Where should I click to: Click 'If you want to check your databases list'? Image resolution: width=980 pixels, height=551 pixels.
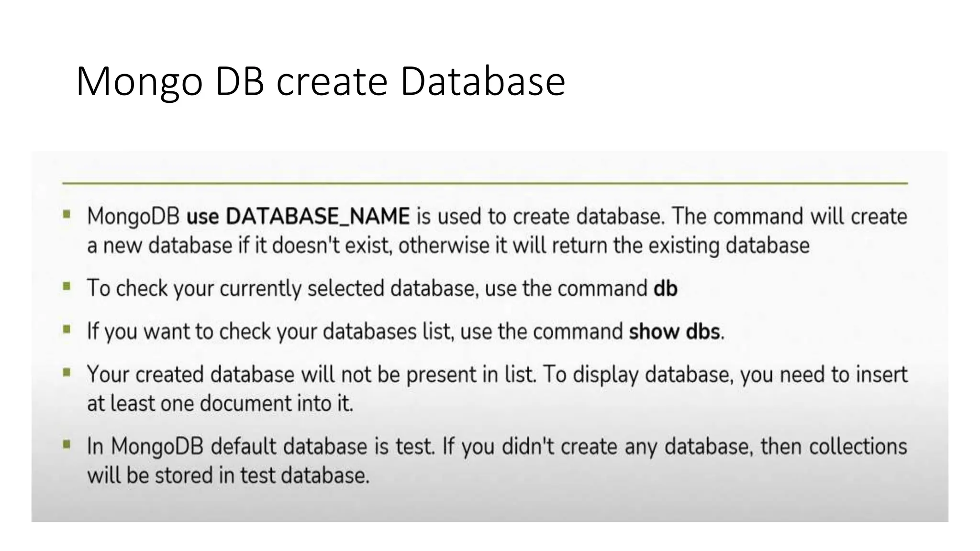point(270,332)
